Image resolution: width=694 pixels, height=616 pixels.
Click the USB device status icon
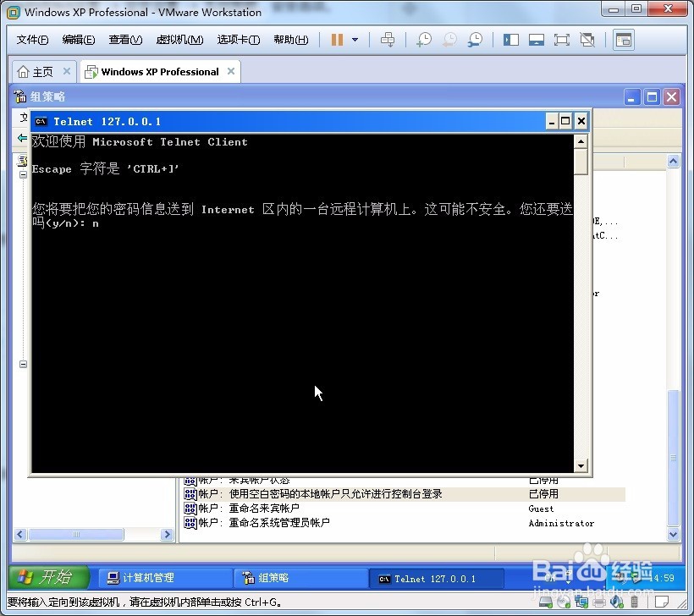tap(634, 601)
